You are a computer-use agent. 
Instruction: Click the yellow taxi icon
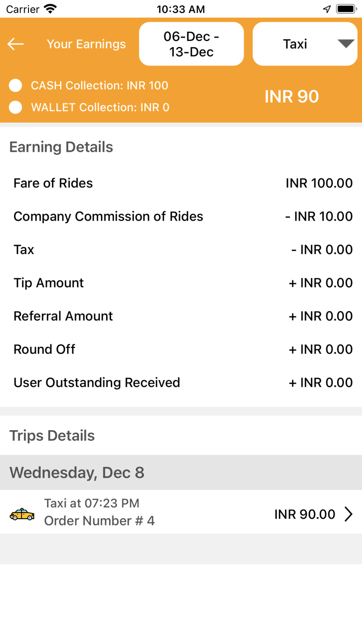22,514
